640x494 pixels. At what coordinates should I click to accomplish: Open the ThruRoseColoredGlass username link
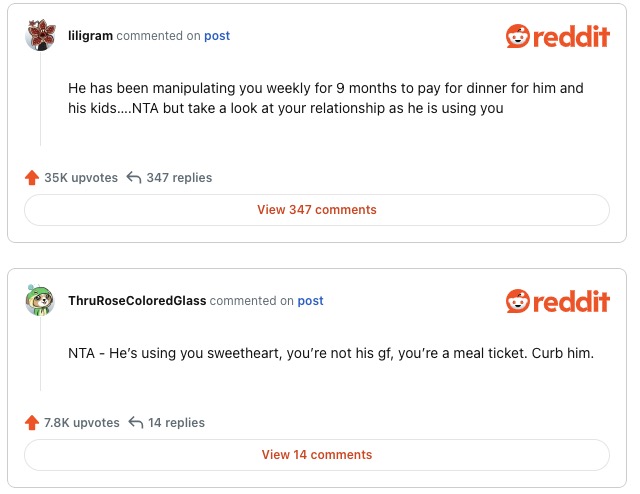136,301
